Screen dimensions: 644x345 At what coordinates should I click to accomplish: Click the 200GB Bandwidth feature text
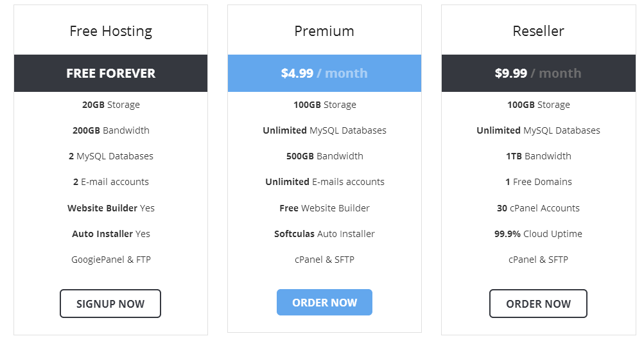[111, 130]
